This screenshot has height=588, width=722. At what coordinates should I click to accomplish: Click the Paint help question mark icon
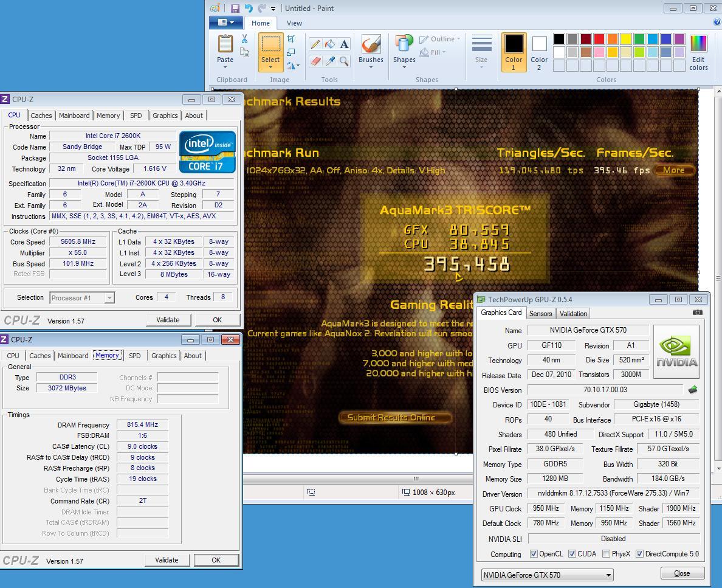[x=717, y=22]
